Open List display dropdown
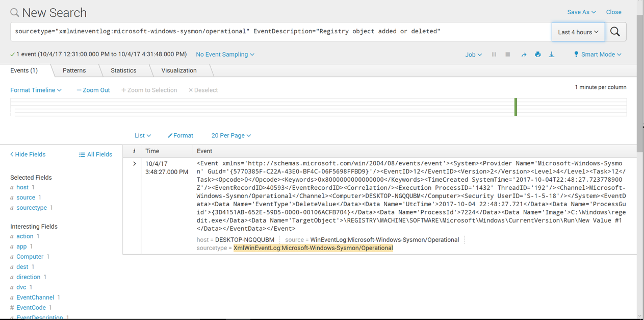The image size is (644, 320). click(143, 135)
